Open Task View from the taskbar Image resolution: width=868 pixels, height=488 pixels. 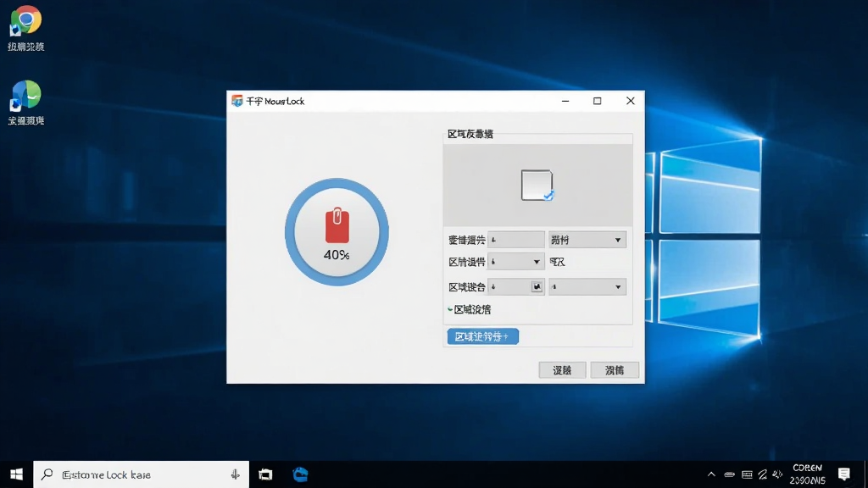[265, 474]
